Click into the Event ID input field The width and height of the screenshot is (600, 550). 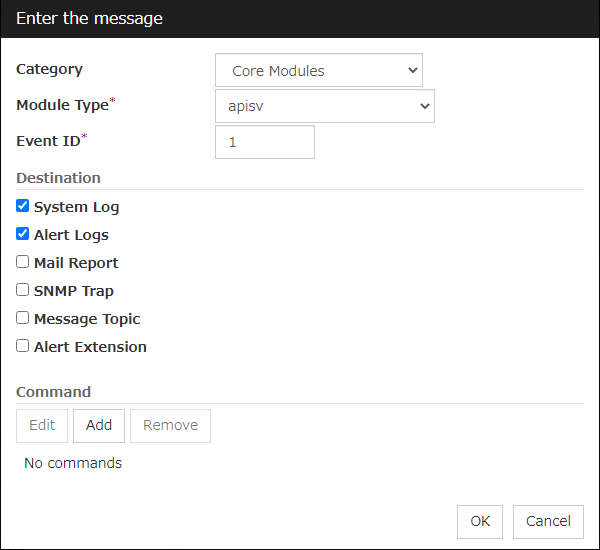(264, 142)
